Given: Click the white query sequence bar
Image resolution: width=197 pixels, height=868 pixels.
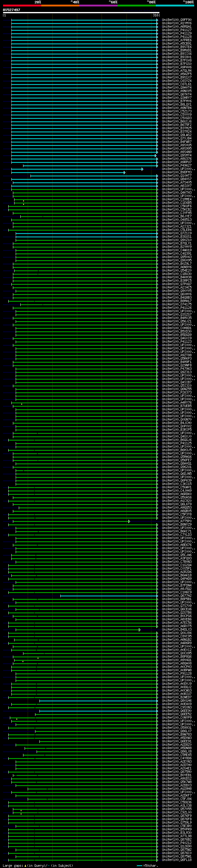Looking at the screenshot, I should 81,13.
